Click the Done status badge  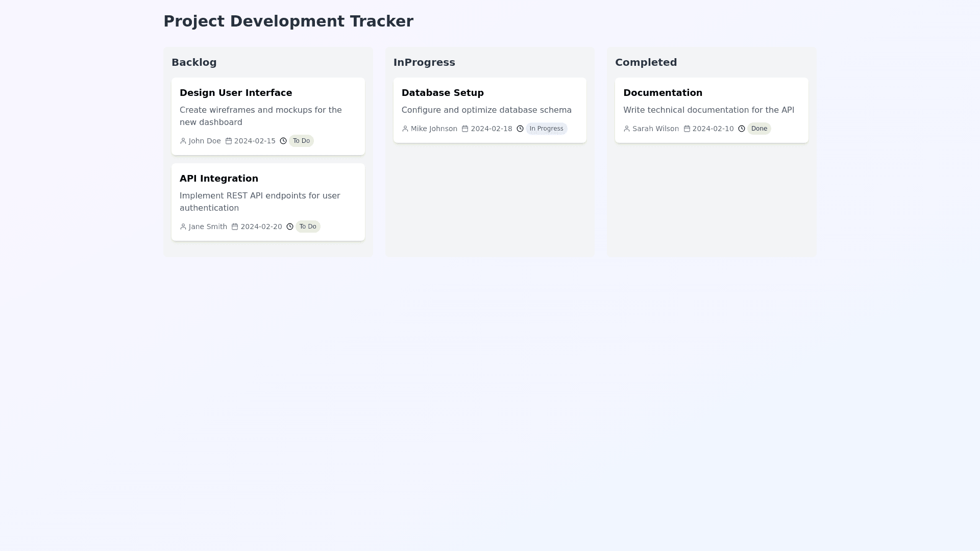(x=759, y=129)
